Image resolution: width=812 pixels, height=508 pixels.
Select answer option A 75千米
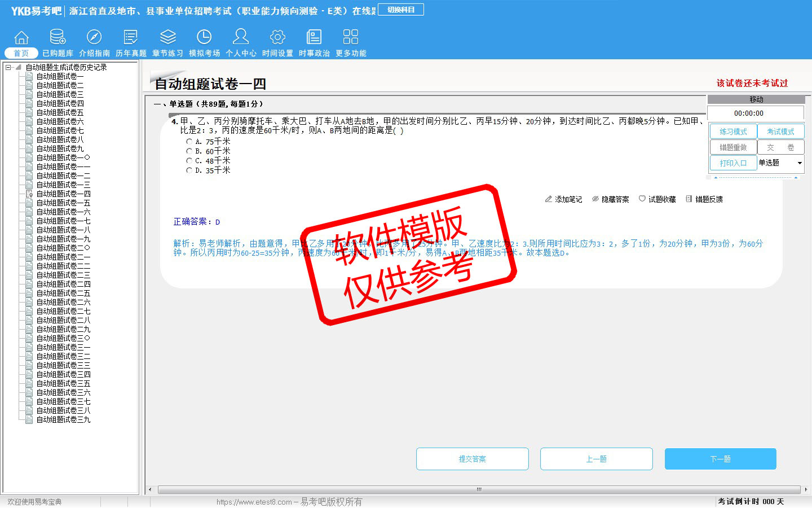[189, 142]
